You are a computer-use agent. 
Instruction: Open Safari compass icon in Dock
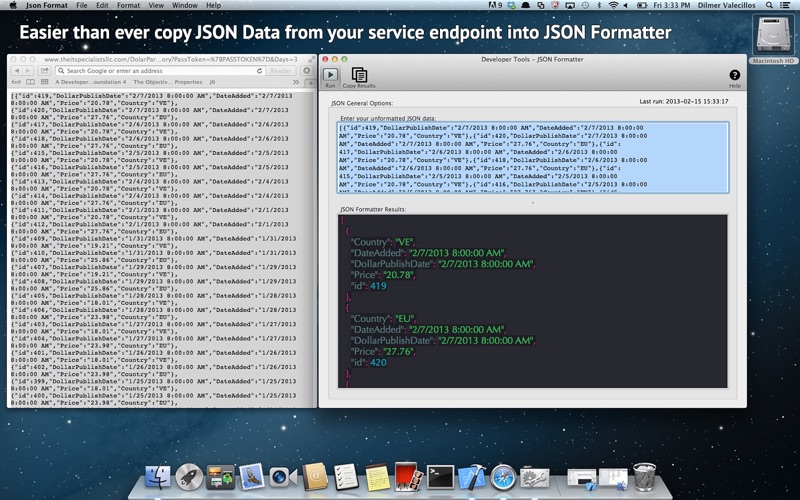pyautogui.click(x=503, y=477)
